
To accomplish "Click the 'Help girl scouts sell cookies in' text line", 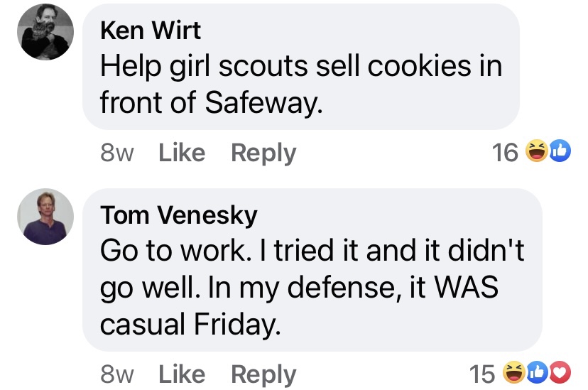I will 301,66.
